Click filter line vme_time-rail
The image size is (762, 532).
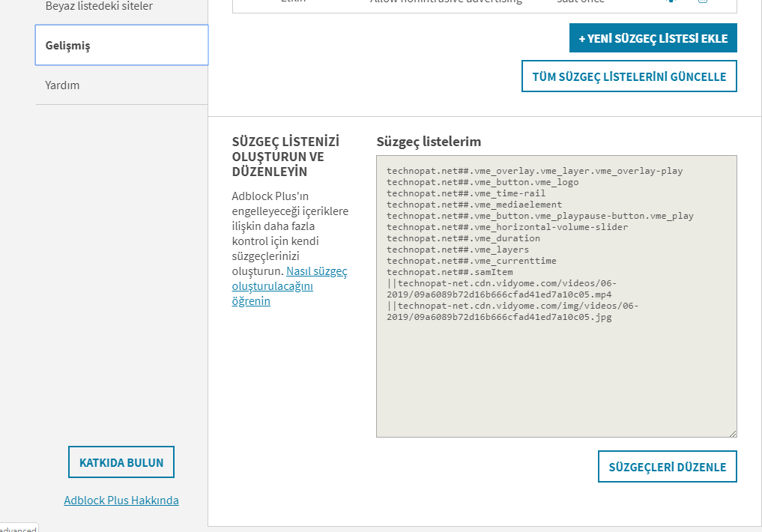(466, 193)
